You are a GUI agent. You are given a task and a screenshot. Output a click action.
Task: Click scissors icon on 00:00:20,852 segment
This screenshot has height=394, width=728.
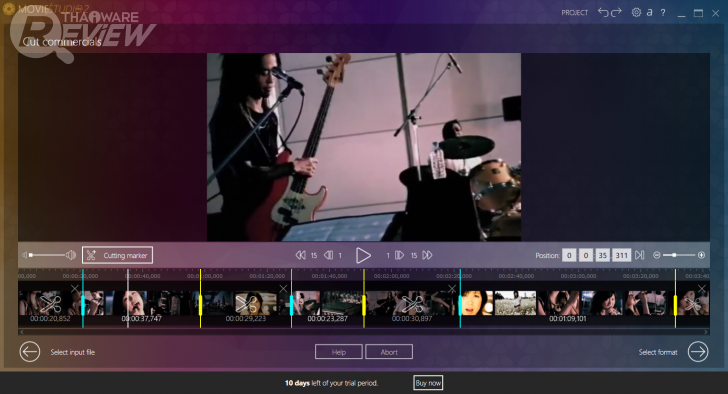50,304
